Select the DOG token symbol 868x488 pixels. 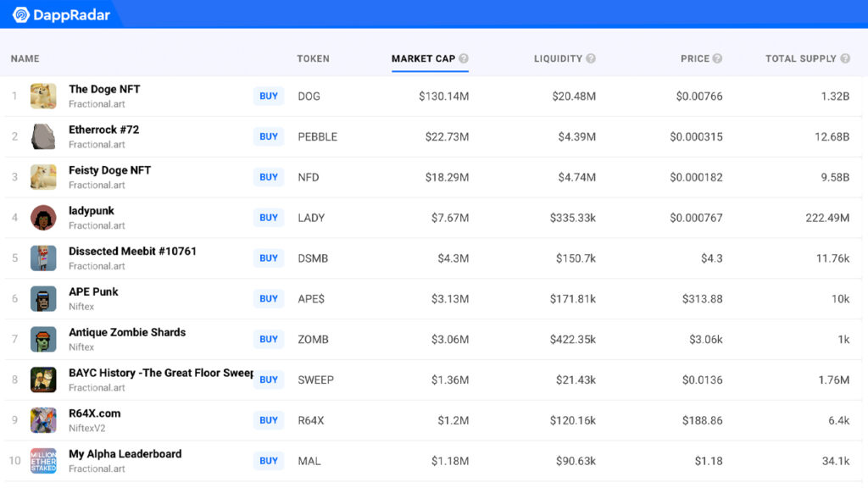(x=309, y=97)
